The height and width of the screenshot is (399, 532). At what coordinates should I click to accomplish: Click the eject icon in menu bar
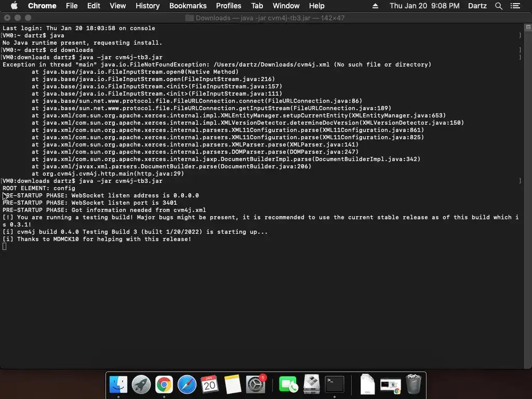click(375, 6)
